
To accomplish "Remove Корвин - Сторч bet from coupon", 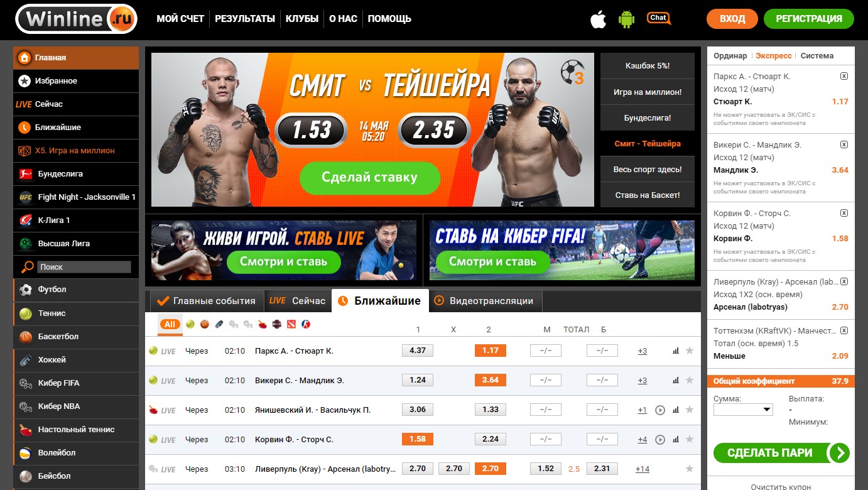I will (844, 213).
